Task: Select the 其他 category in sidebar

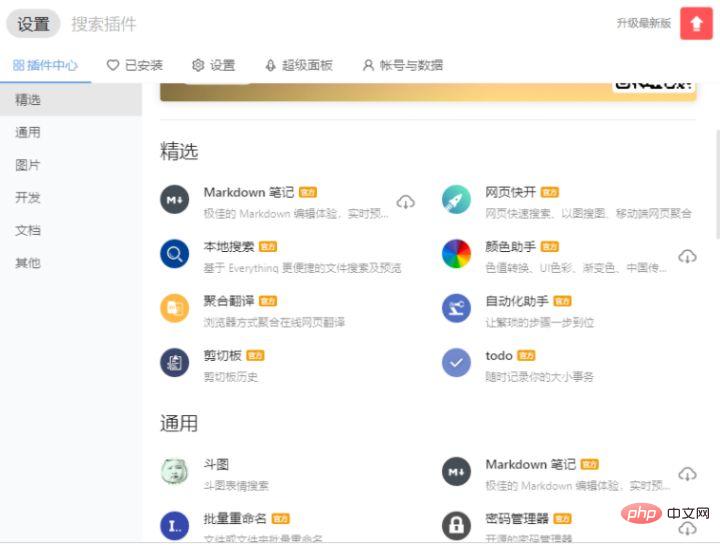Action: pyautogui.click(x=71, y=263)
